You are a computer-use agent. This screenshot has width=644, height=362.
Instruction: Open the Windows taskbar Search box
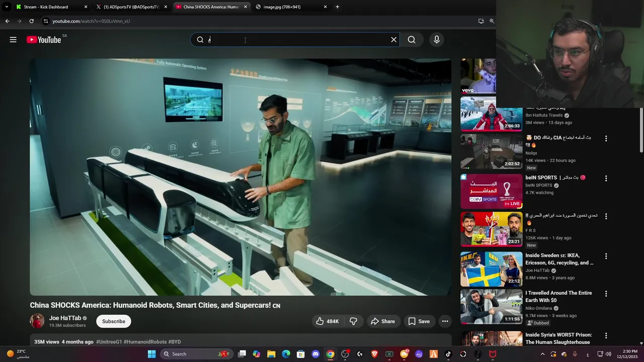point(197,354)
